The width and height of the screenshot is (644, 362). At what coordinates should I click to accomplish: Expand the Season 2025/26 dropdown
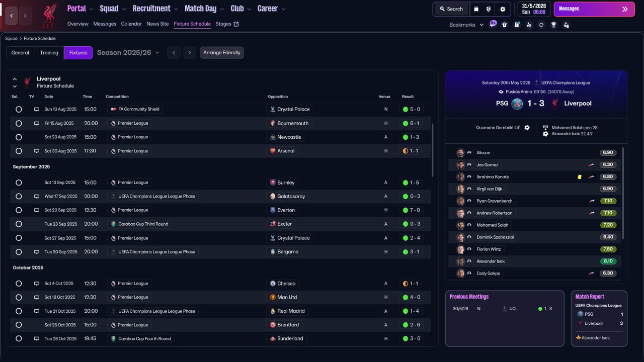tap(128, 52)
